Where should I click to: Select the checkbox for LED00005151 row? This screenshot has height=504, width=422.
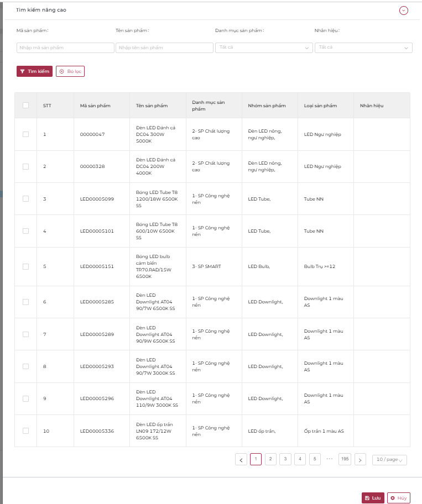tap(26, 266)
